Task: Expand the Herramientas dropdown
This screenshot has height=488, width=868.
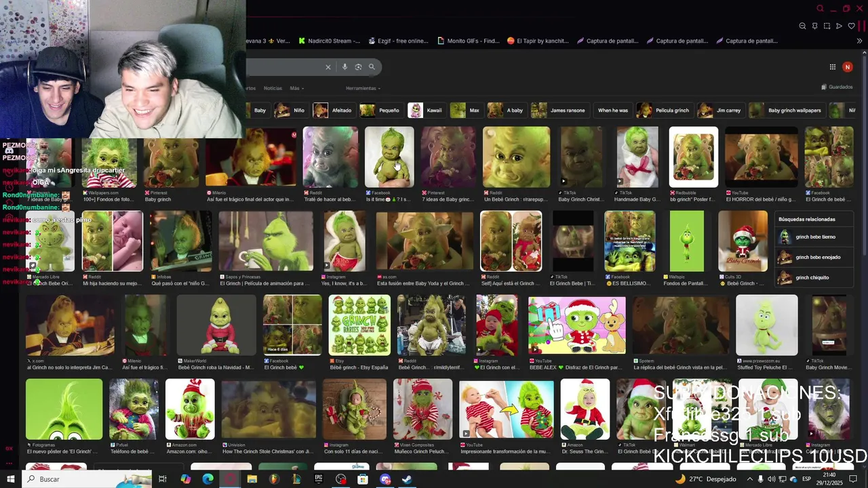Action: click(x=363, y=88)
